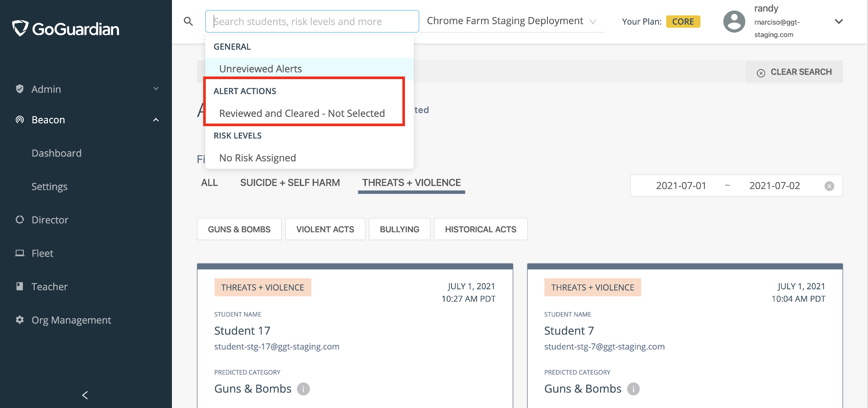The width and height of the screenshot is (868, 408).
Task: Click the start date 2021-07-01
Action: [x=681, y=186]
